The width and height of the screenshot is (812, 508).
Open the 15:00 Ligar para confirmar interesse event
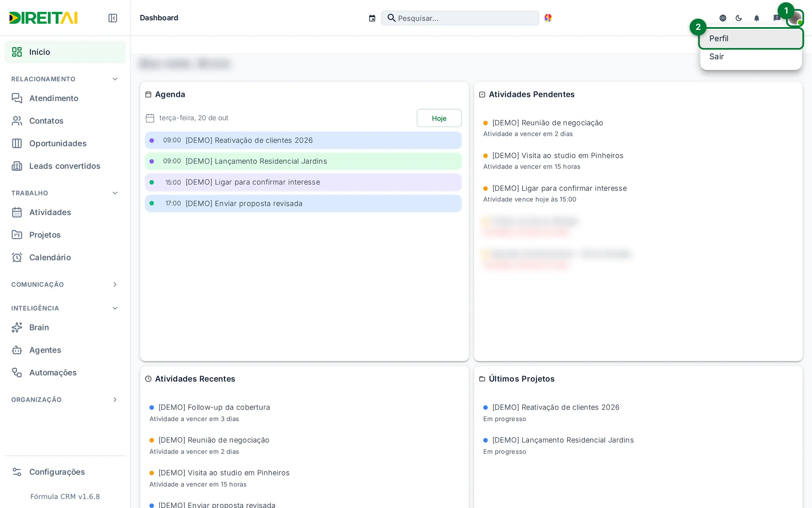[x=303, y=182]
